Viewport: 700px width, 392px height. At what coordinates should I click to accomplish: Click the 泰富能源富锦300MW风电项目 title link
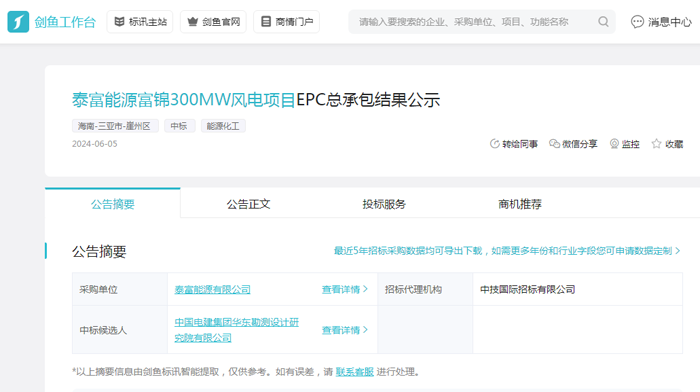[183, 100]
